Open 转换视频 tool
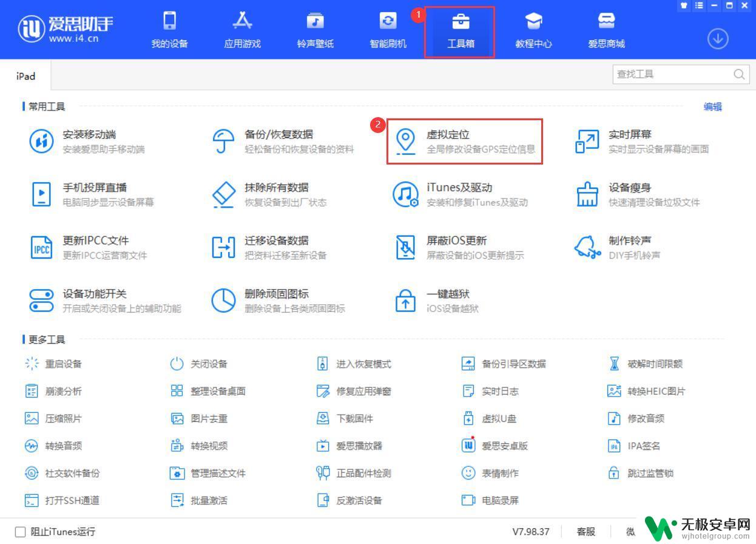 (x=199, y=446)
